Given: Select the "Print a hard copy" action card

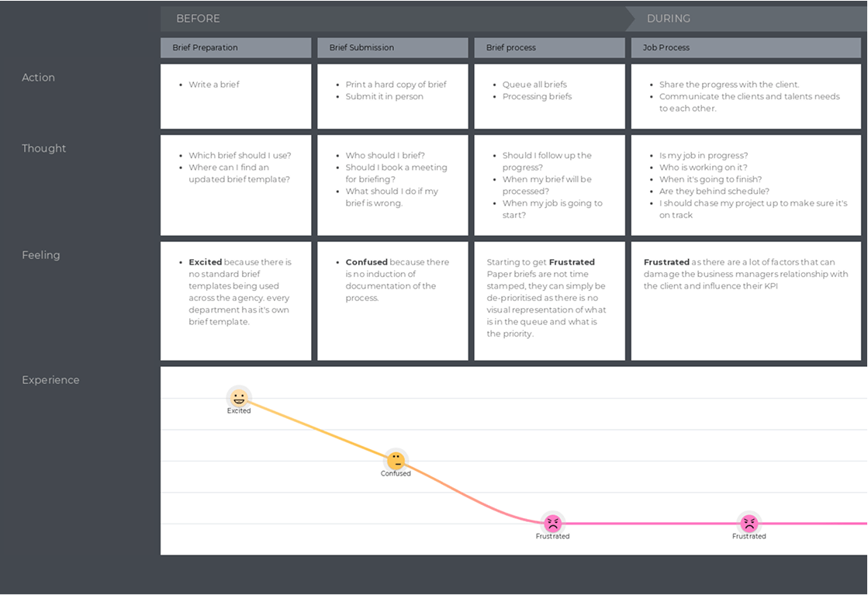Looking at the screenshot, I should click(393, 96).
